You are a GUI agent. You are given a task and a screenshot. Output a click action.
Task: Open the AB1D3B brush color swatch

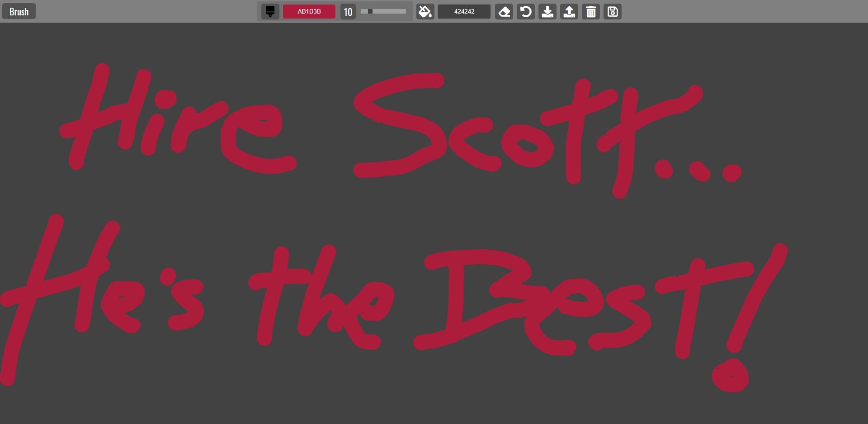309,11
